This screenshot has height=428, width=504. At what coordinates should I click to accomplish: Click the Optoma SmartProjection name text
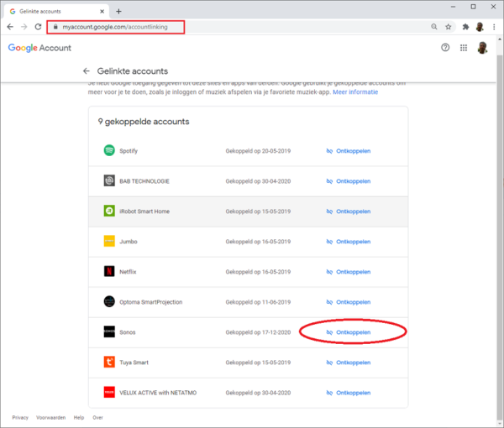(150, 302)
